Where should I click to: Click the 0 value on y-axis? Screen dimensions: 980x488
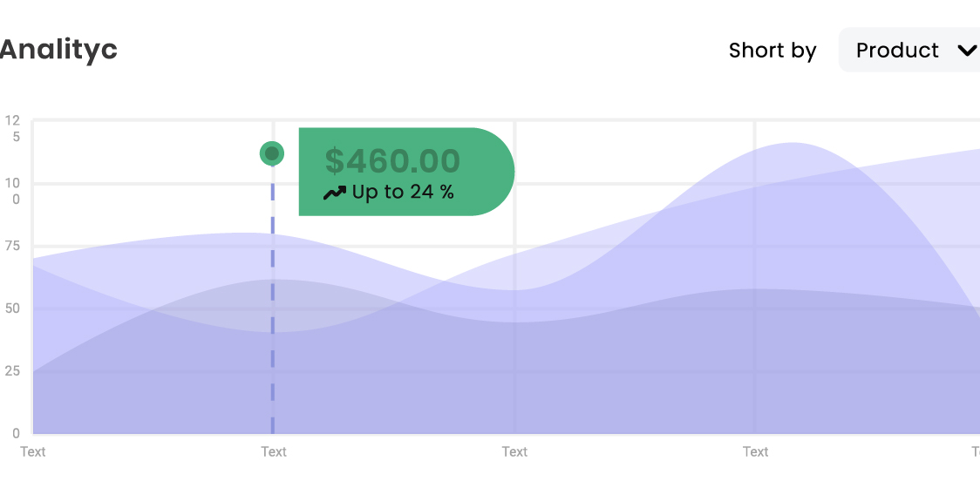pyautogui.click(x=17, y=434)
